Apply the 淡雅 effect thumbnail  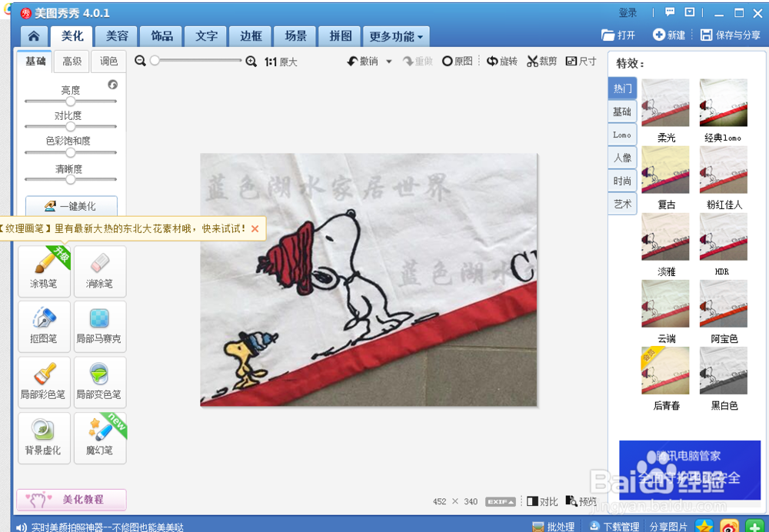tap(665, 237)
